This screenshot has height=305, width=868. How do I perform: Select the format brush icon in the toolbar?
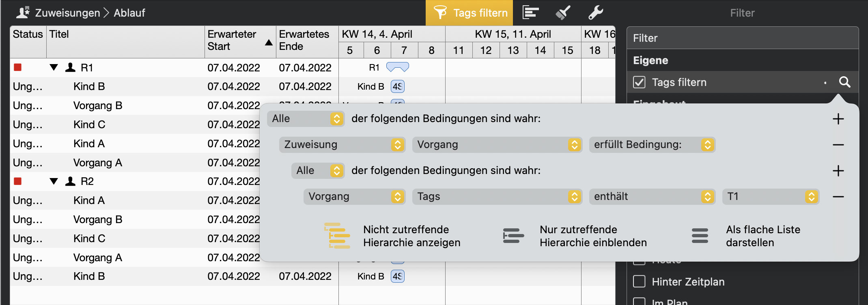tap(562, 13)
